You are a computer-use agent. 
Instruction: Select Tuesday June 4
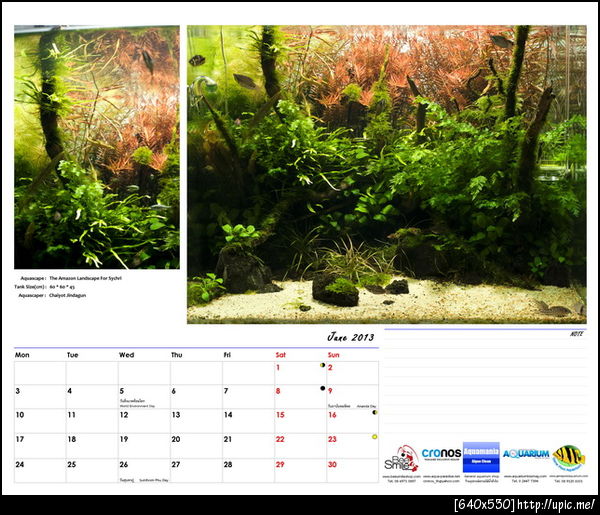coord(92,397)
